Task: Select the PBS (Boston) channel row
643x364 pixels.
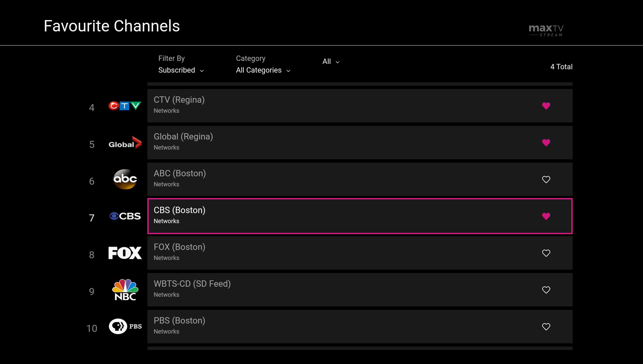Action: tap(360, 327)
